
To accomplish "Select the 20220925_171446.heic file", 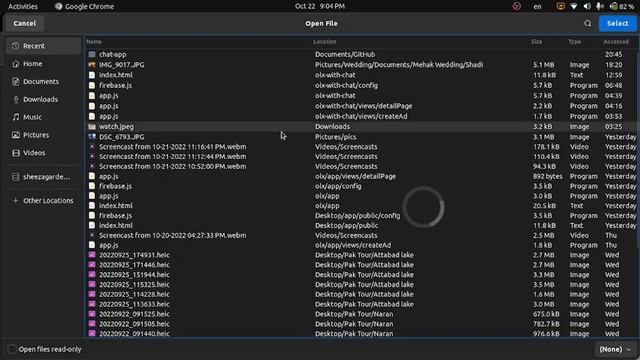I will pyautogui.click(x=361, y=264).
